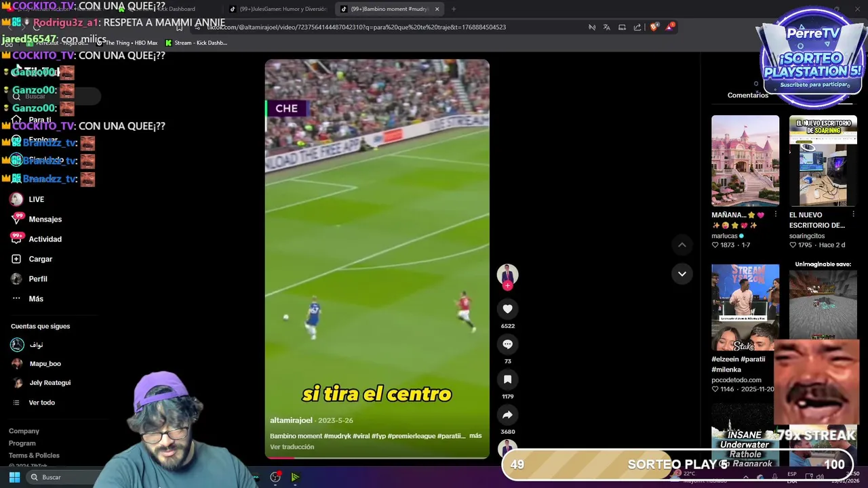The width and height of the screenshot is (868, 488).
Task: Open the comments bubble icon showing 73
Action: (x=507, y=344)
